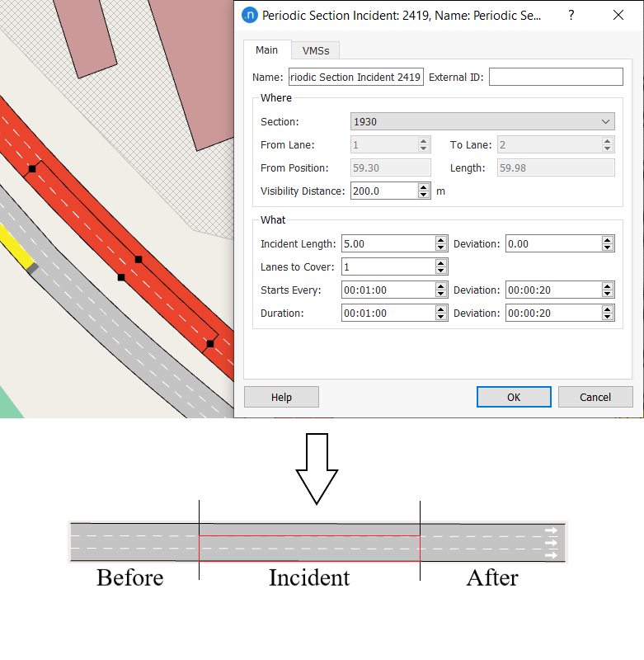Click the External ID input field
Image resolution: width=644 pixels, height=660 pixels.
[x=556, y=77]
